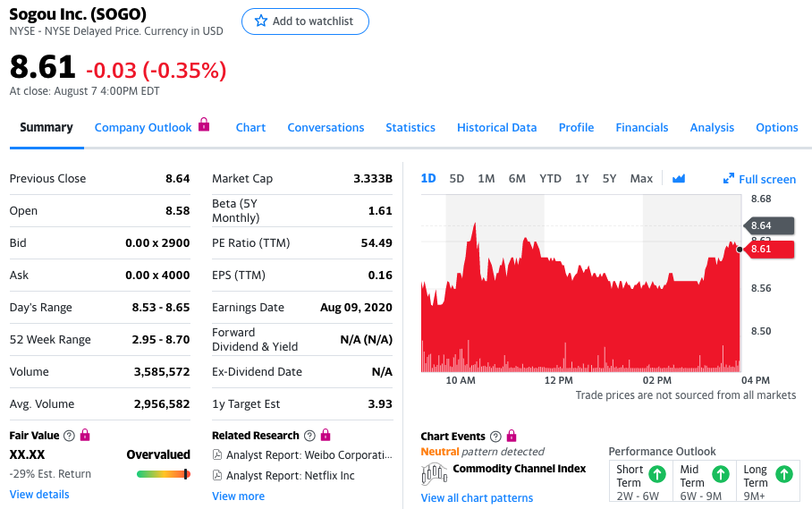Select the YTD chart range
The image size is (812, 509).
point(550,179)
